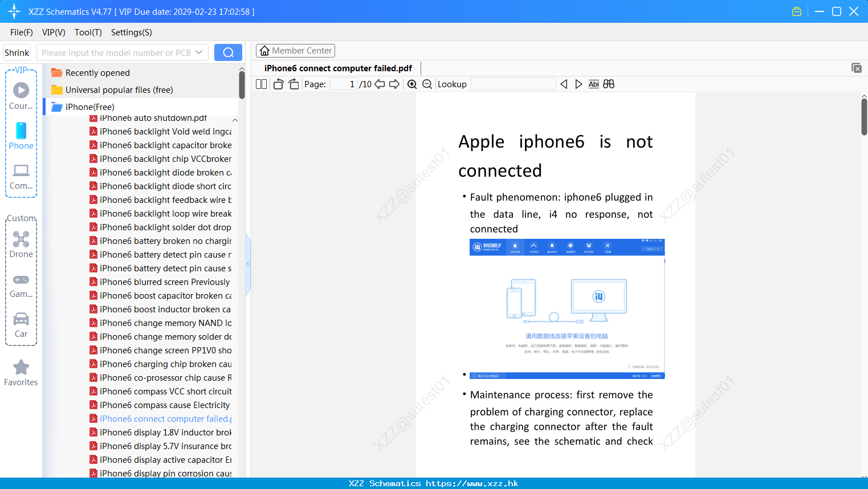Open the Member Center
The height and width of the screenshot is (489, 868).
tap(295, 51)
